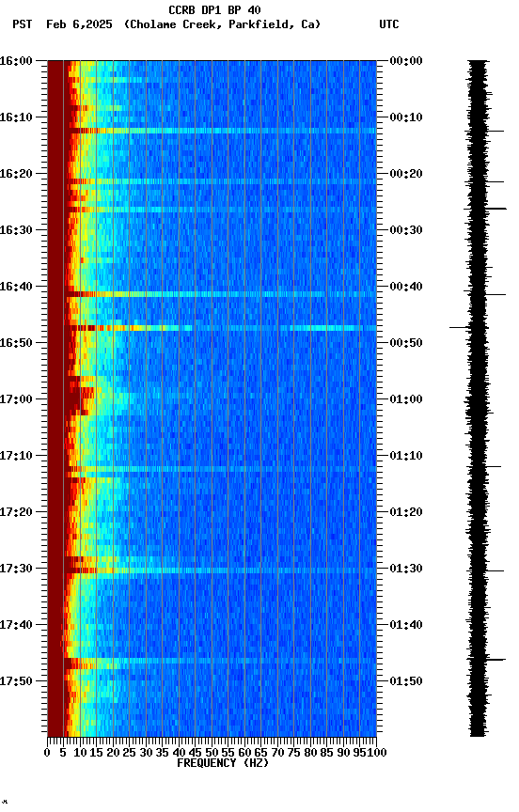Click the "PST" timezone label
519x812 pixels.
tap(23, 24)
